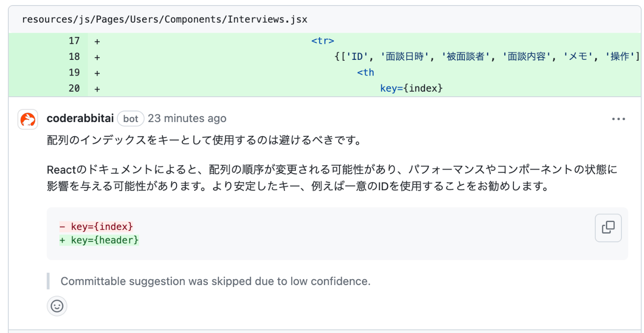
Task: Click the <th tag on line 19
Action: 365,72
